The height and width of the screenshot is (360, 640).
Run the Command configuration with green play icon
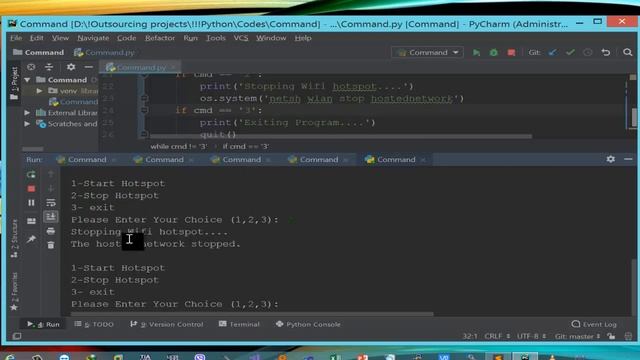[476, 53]
